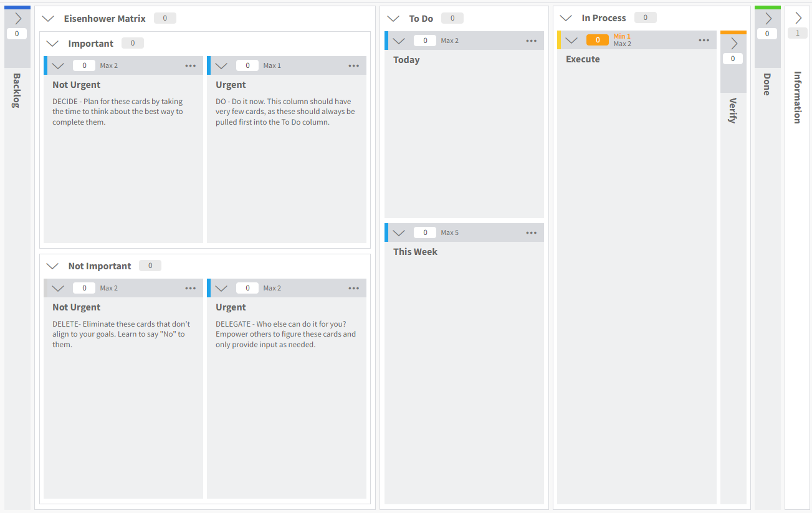Collapse the To Do lane
812x513 pixels.
pyautogui.click(x=393, y=19)
